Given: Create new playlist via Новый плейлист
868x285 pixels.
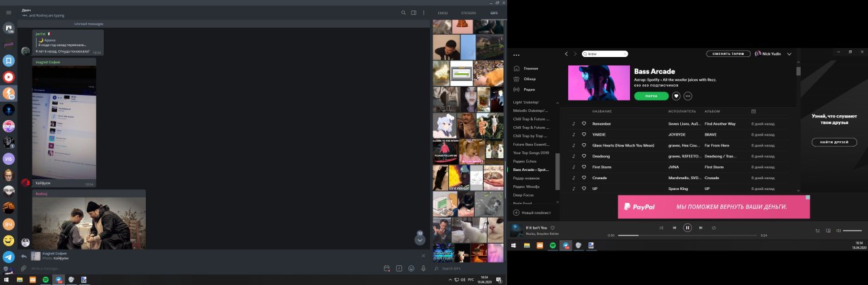Looking at the screenshot, I should pos(532,212).
